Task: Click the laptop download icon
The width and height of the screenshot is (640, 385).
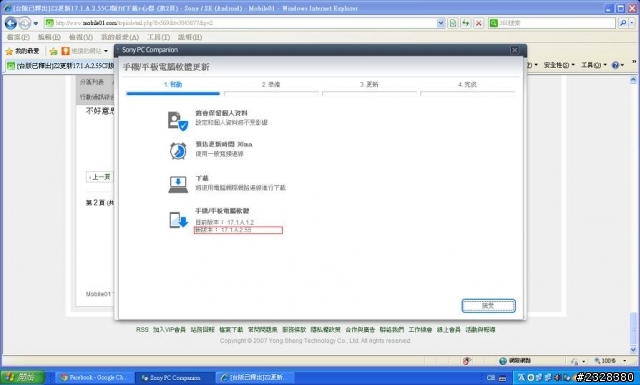Action: (x=178, y=184)
